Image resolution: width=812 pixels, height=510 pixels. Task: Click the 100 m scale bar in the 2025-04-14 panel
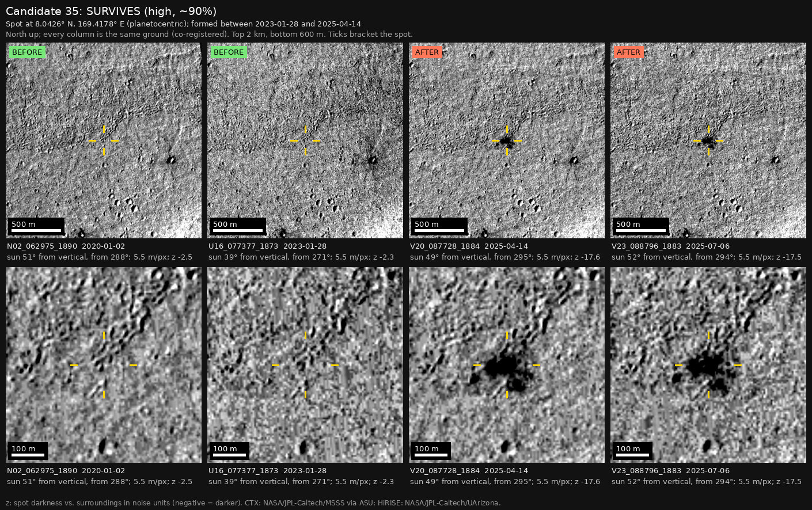click(431, 451)
